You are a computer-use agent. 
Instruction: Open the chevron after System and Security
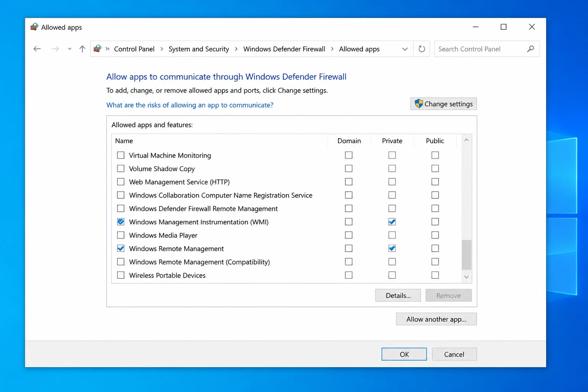coord(236,49)
